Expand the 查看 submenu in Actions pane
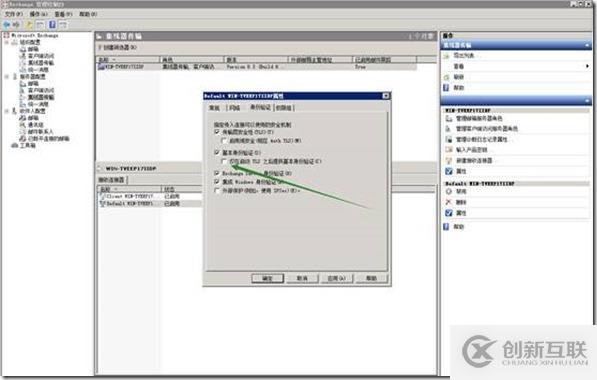 click(587, 66)
